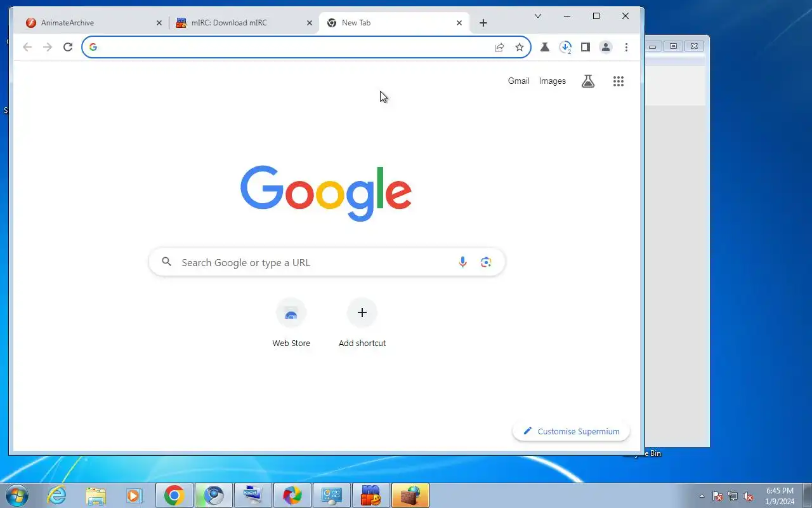
Task: Open the multicolor circle app in taskbar
Action: (x=292, y=495)
